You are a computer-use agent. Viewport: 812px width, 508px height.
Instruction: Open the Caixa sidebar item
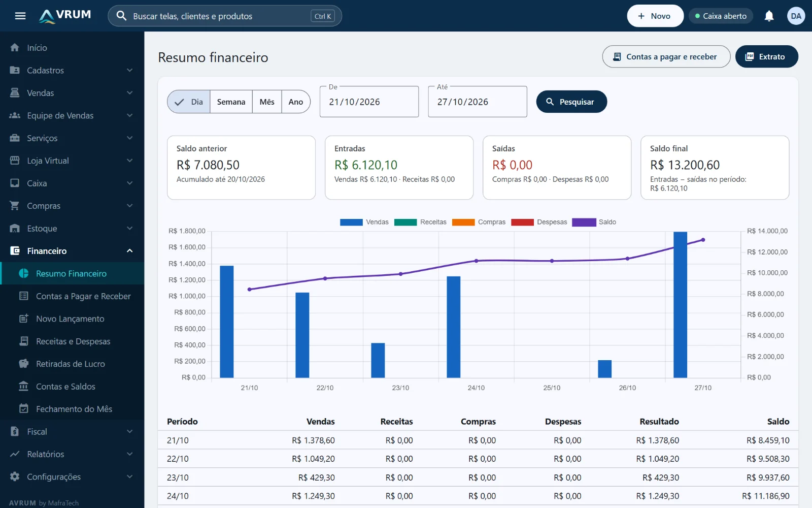tap(72, 183)
